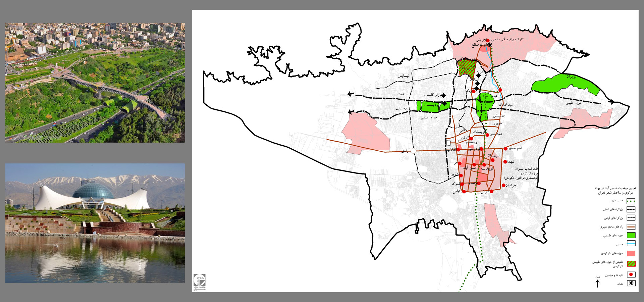
Task: Click the 'رسالت' highway label
Action: [401, 108]
